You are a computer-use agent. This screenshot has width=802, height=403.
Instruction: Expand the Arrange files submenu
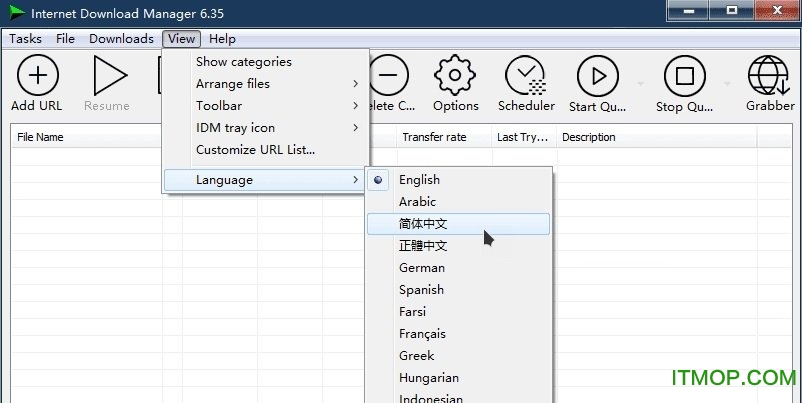click(265, 84)
